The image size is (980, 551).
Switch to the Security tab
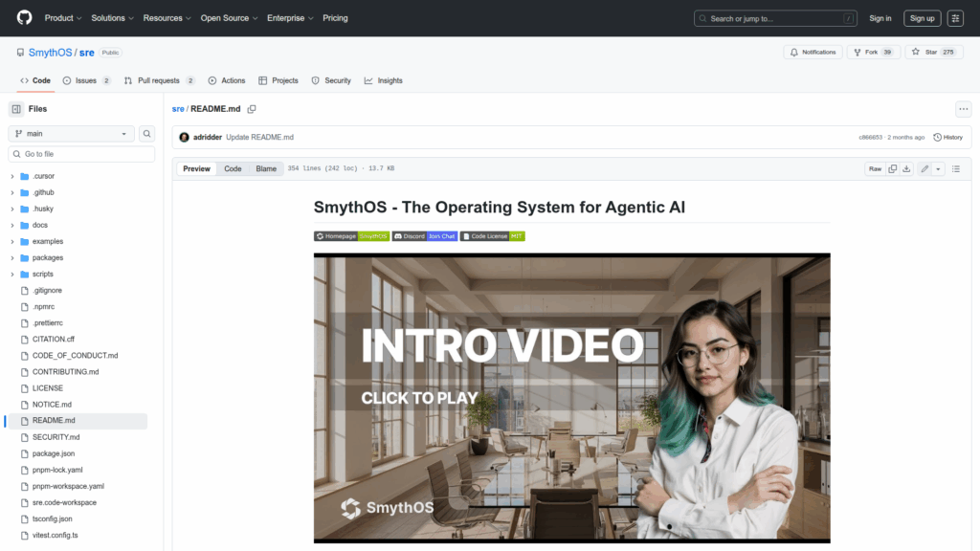click(x=331, y=80)
